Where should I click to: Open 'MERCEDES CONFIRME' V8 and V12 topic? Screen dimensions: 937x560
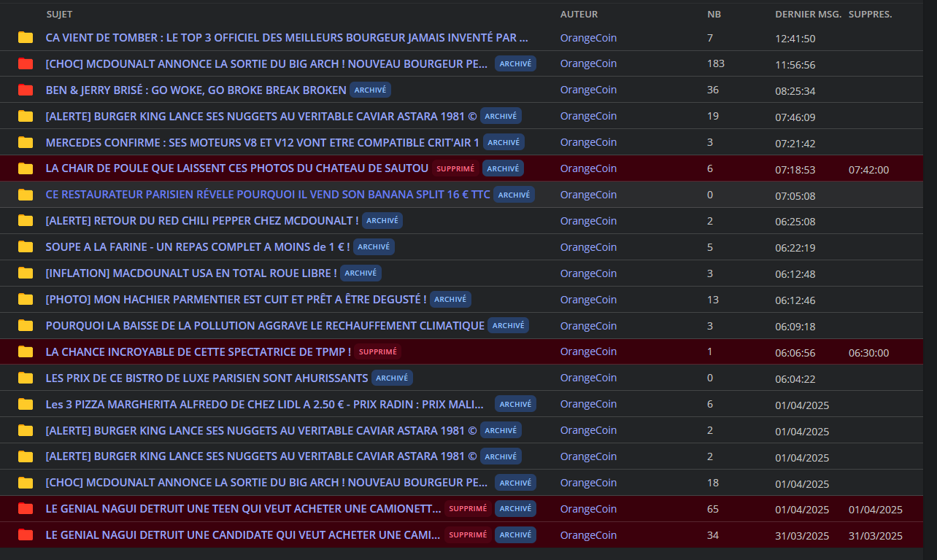tap(262, 143)
